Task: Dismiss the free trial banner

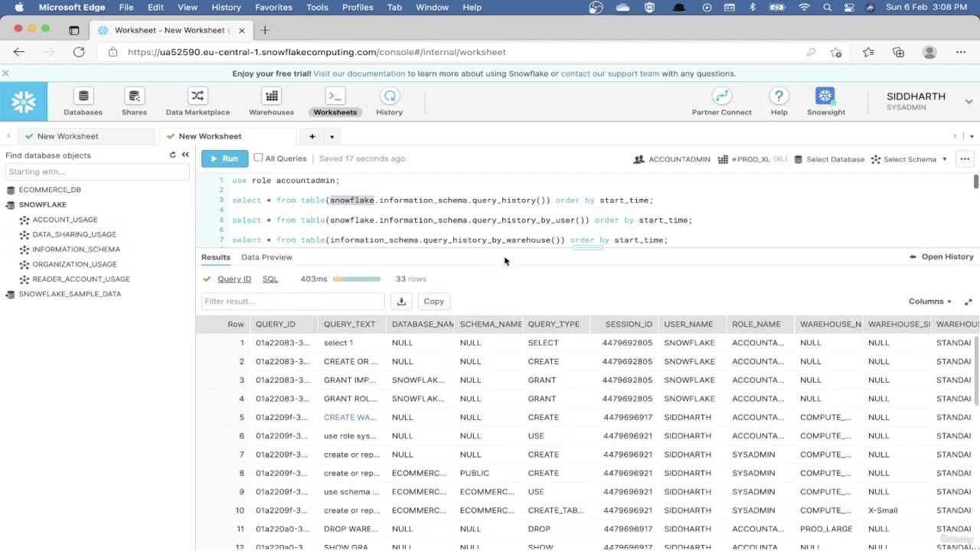Action: coord(5,73)
